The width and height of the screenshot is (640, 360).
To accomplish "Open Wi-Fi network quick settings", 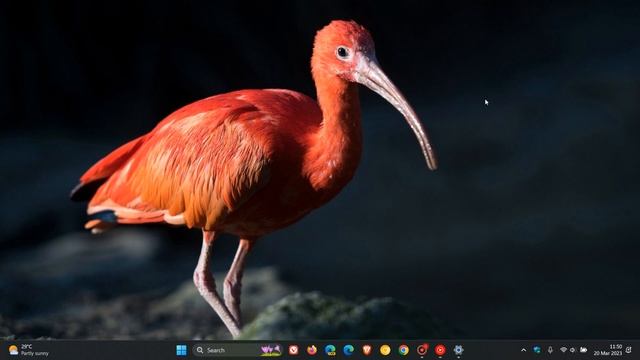I will [x=564, y=350].
